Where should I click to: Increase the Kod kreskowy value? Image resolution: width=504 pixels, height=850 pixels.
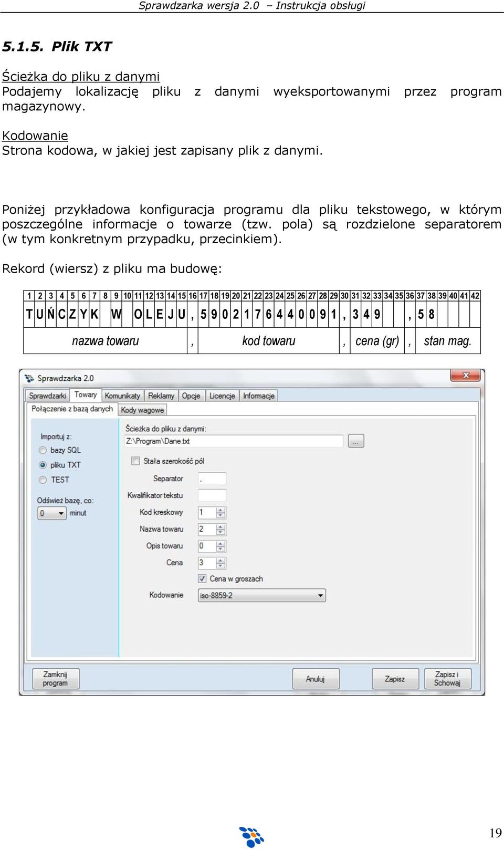point(221,510)
